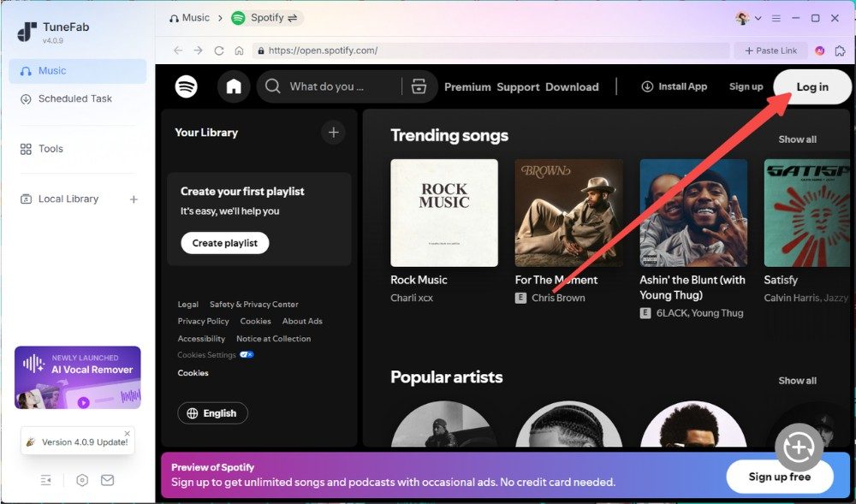Click Sign up in Spotify header
The image size is (856, 504).
tap(746, 86)
